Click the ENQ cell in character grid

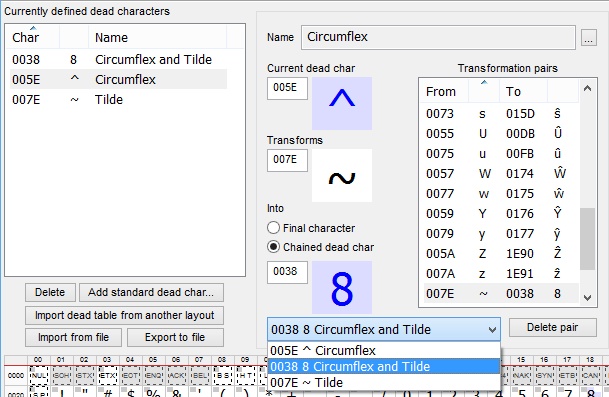pos(153,376)
